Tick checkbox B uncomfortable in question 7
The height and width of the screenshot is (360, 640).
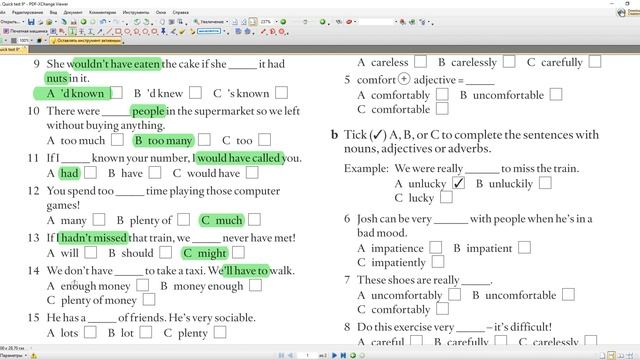point(568,294)
